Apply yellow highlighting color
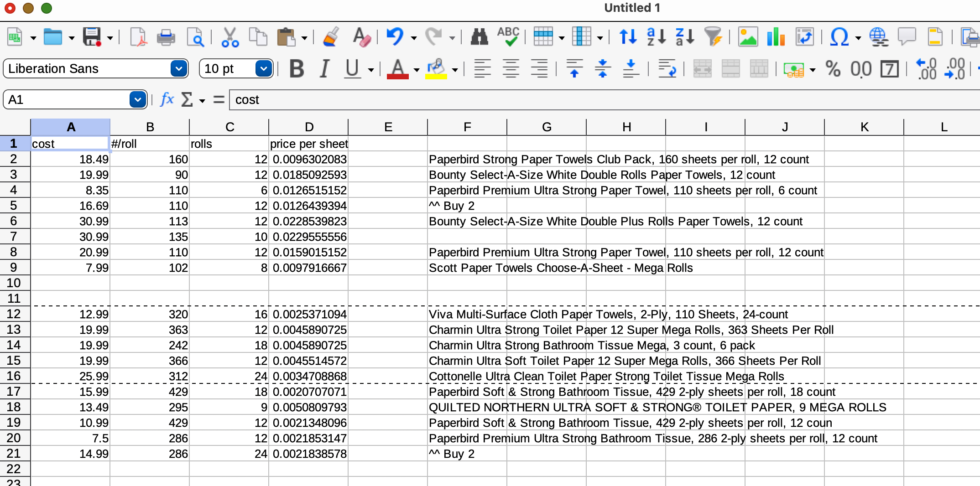980x486 pixels. point(436,69)
